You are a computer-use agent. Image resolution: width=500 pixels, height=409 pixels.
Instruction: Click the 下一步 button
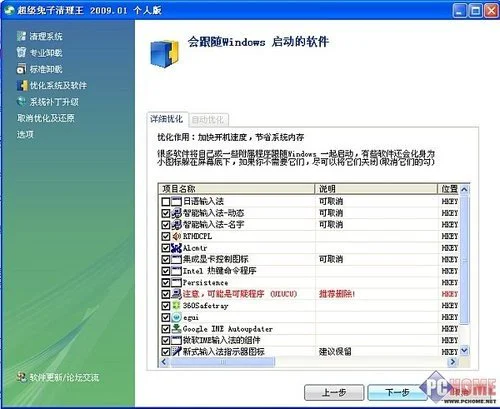click(397, 393)
